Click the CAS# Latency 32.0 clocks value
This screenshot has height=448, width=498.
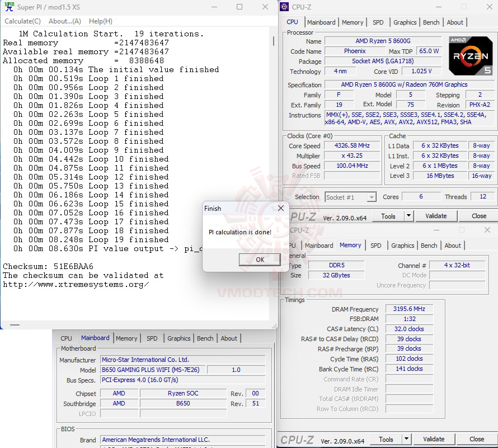point(409,329)
